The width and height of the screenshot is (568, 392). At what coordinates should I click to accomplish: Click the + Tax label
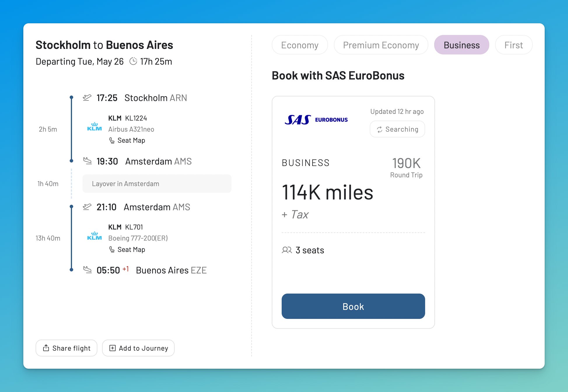[x=295, y=214]
